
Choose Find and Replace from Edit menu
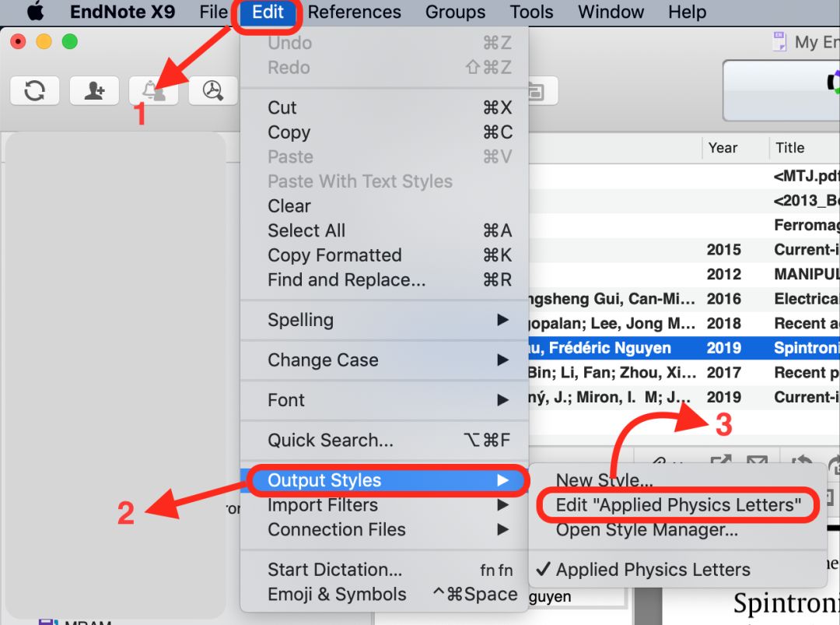tap(346, 279)
